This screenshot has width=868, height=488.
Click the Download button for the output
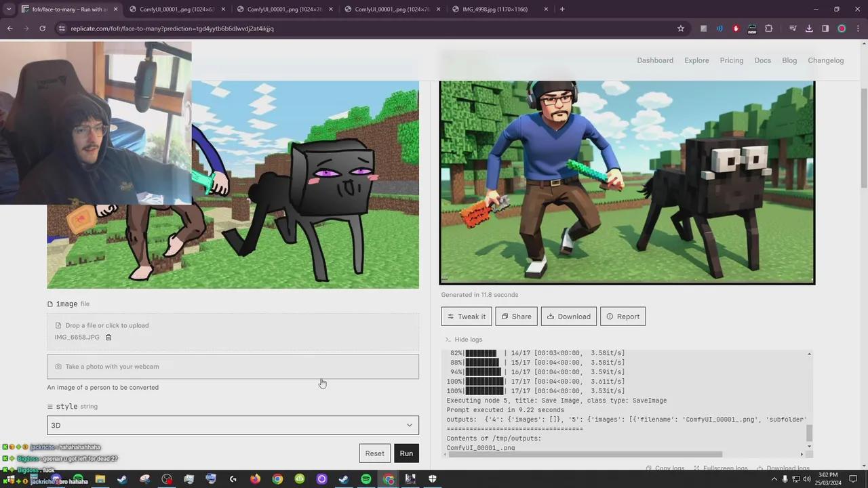click(568, 317)
